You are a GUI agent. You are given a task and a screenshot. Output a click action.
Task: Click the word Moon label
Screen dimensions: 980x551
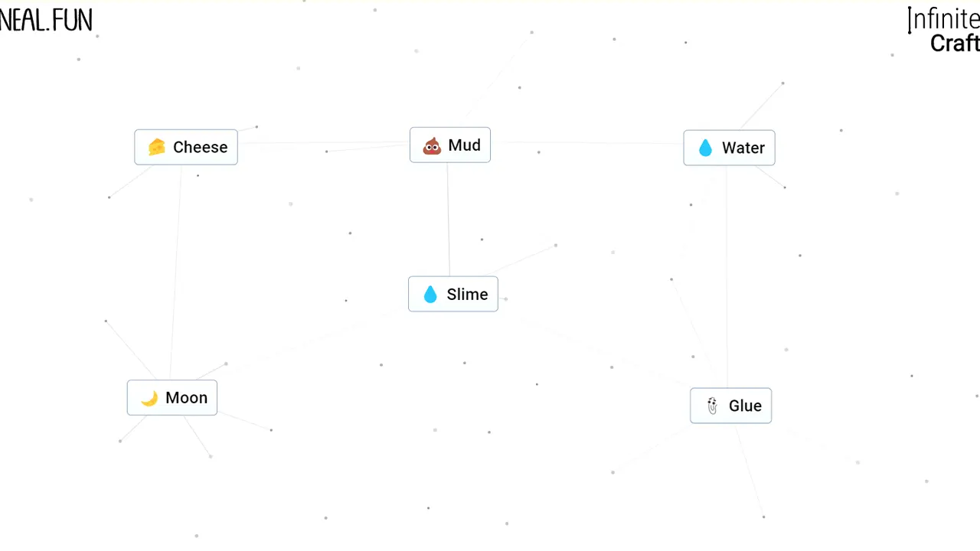(186, 398)
